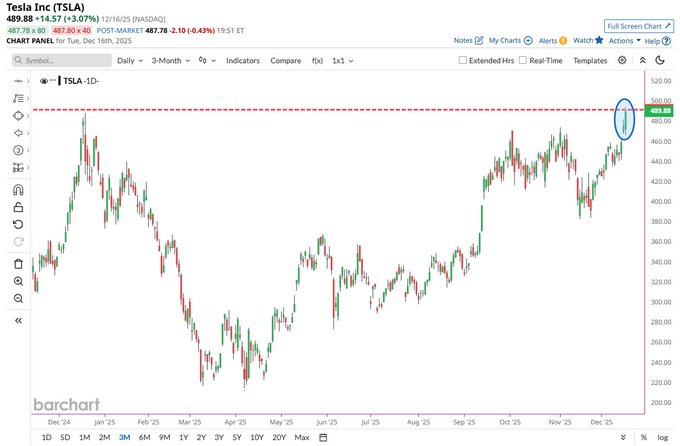Select the 1D time range

46,437
